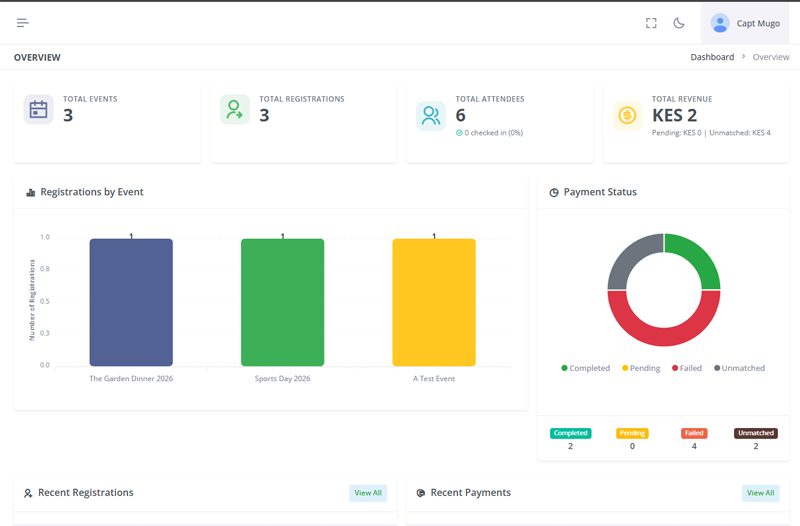Select The Garden Dinner 2026 bar
Screen dimensions: 800x526
131,302
